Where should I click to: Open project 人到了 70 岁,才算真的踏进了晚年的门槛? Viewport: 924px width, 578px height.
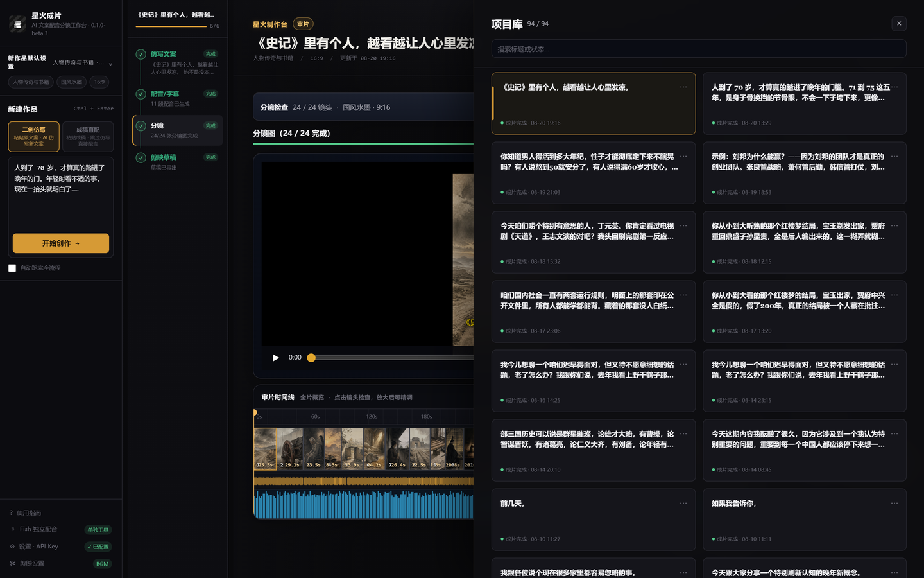(x=805, y=103)
